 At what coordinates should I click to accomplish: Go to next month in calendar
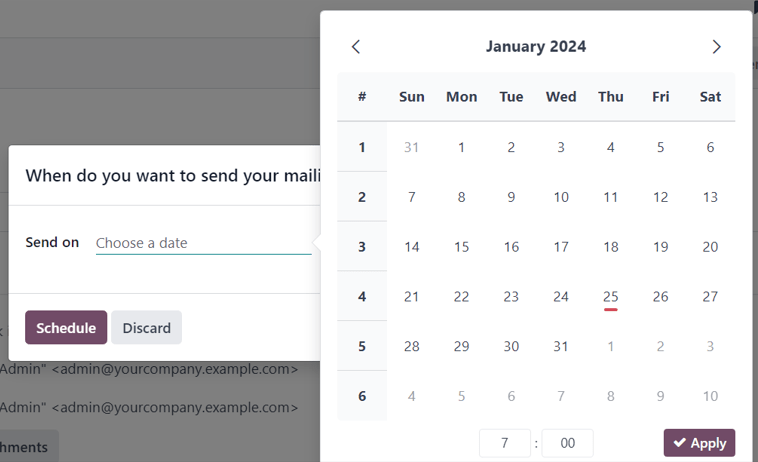(716, 47)
